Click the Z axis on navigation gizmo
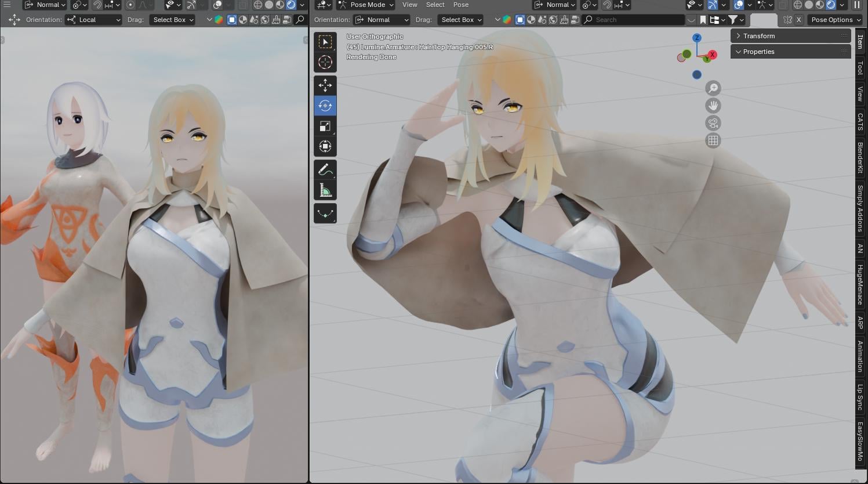Screen dimensions: 868x484 click(697, 38)
